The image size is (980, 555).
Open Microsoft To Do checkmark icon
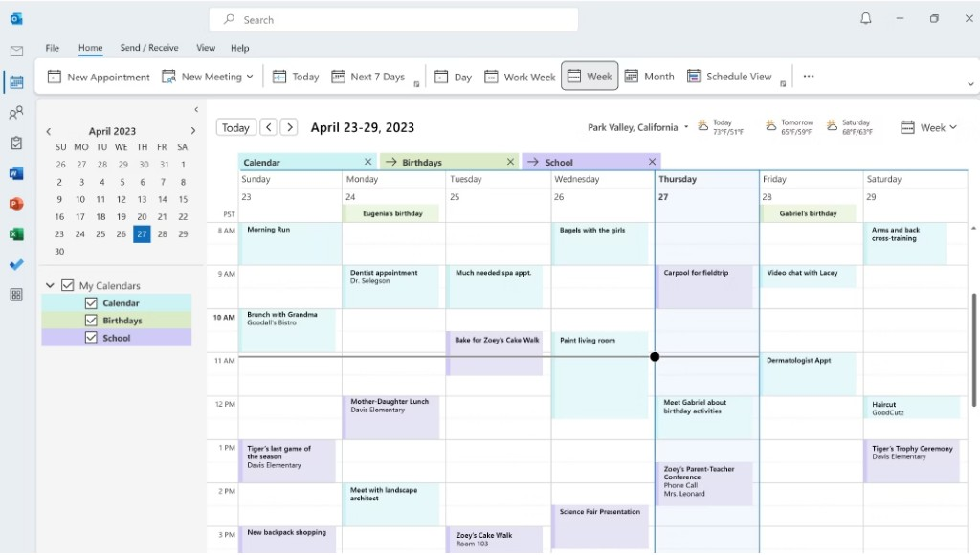(x=15, y=264)
